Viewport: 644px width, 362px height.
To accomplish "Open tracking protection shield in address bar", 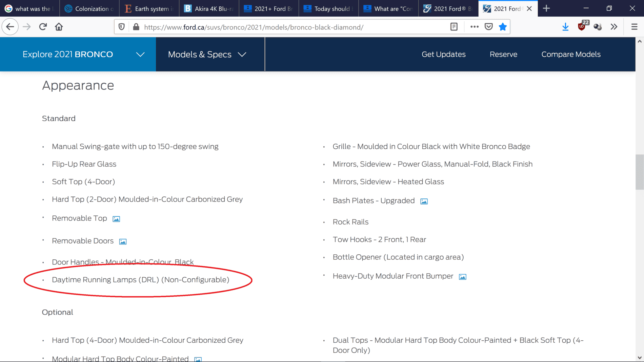I will pyautogui.click(x=122, y=27).
